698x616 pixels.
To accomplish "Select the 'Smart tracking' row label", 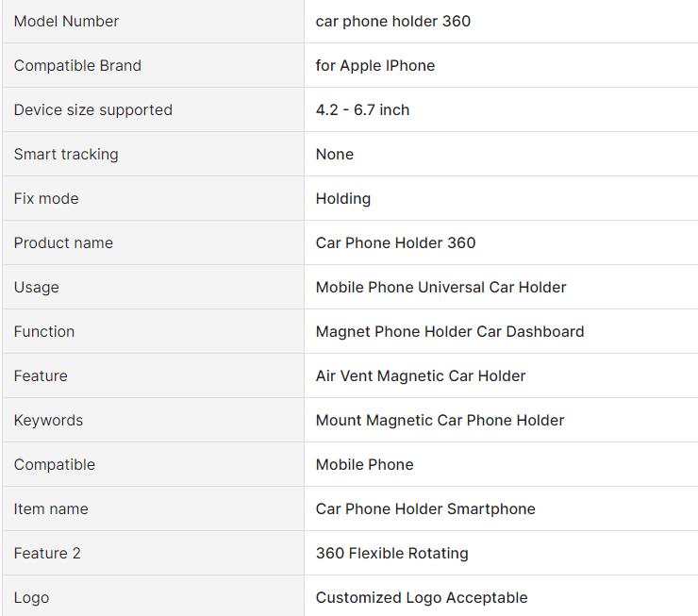I will [66, 154].
